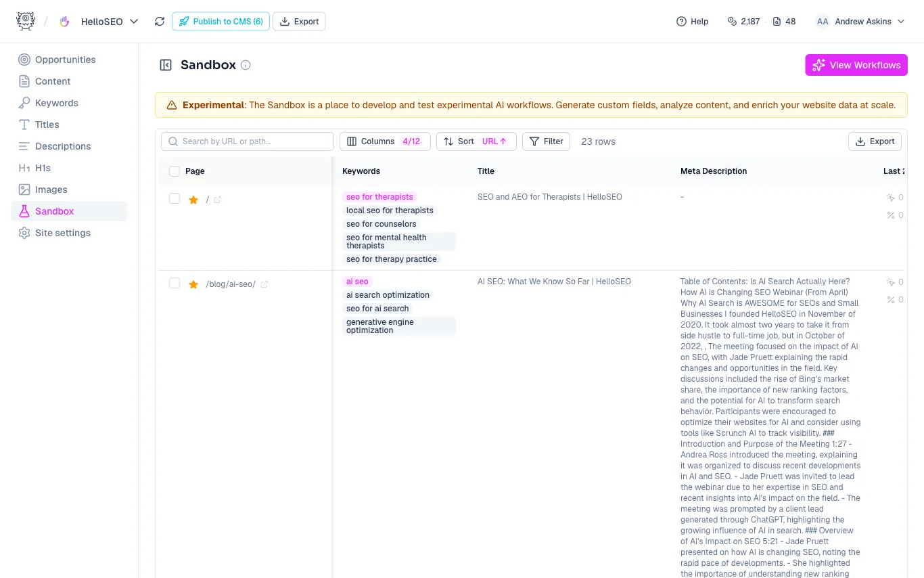The image size is (924, 578).
Task: Click the '23 rows' count label
Action: [x=598, y=141]
